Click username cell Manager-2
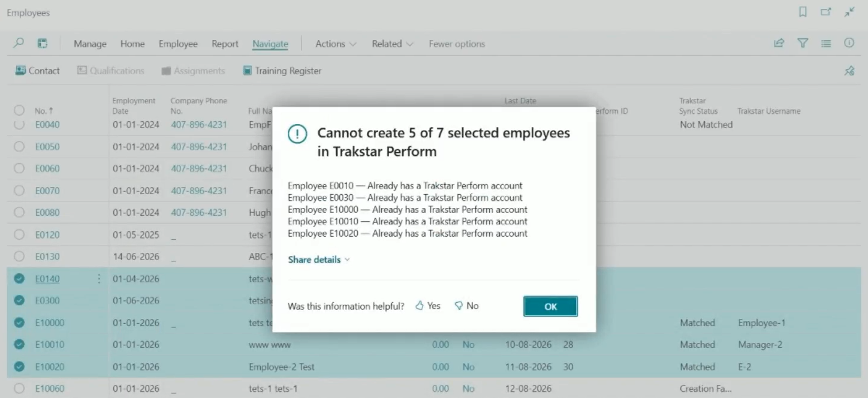 click(x=760, y=345)
